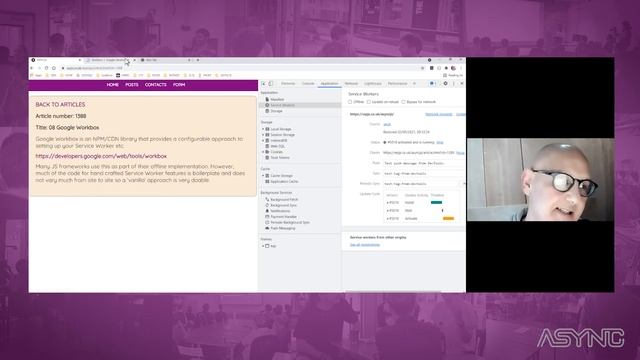Open the service worker source file link
The width and height of the screenshot is (640, 360).
click(387, 124)
